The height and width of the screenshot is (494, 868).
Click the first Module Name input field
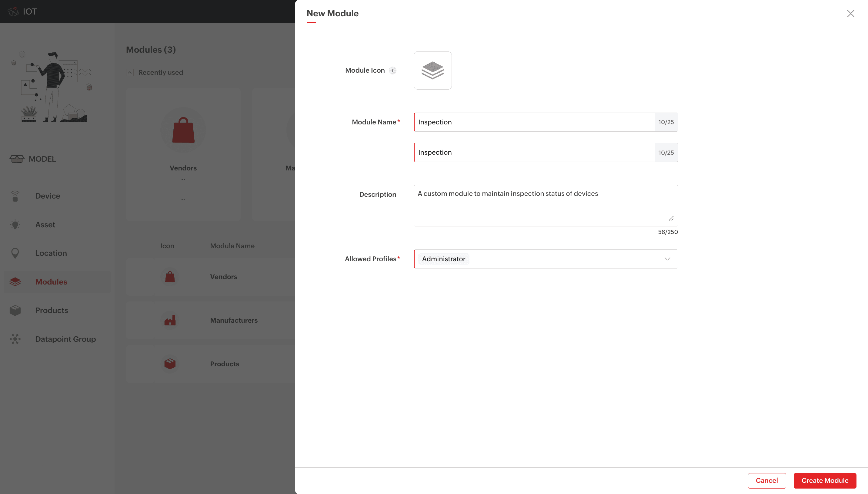[x=534, y=122]
